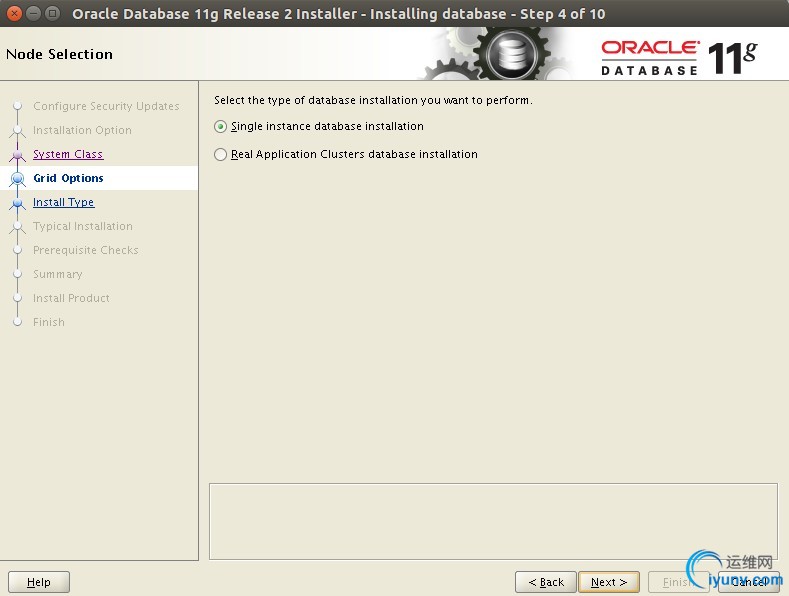Open the System Class step link

68,154
